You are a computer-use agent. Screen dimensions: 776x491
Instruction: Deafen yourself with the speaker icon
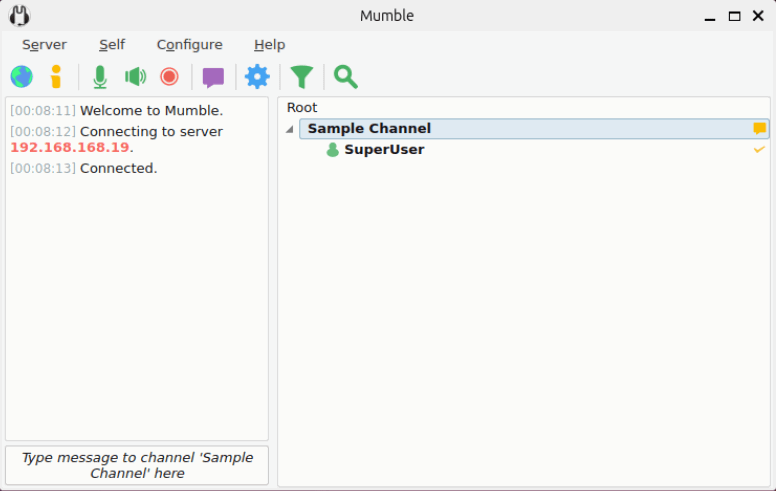pyautogui.click(x=135, y=77)
